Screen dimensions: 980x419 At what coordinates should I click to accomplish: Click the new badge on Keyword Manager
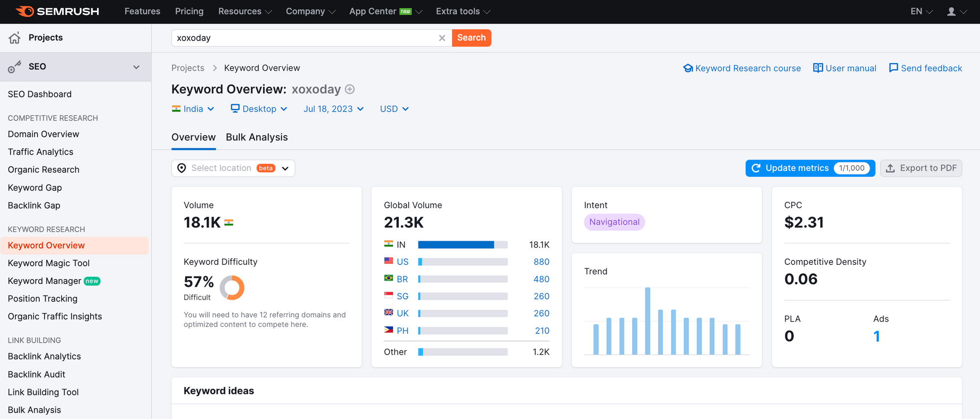click(x=92, y=281)
